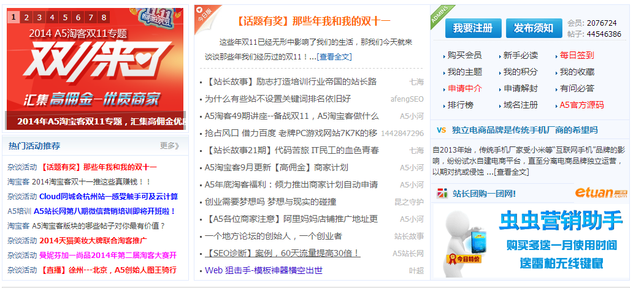The height and width of the screenshot is (288, 644).
Task: Go to 我的积分
Action: [x=520, y=72]
